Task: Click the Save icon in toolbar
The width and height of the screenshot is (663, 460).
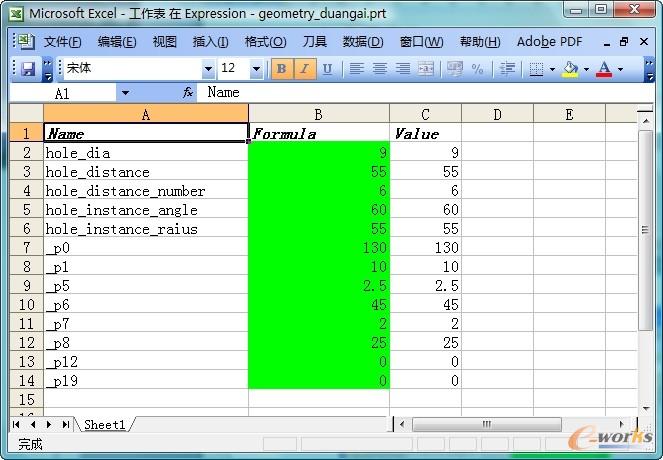Action: [28, 69]
